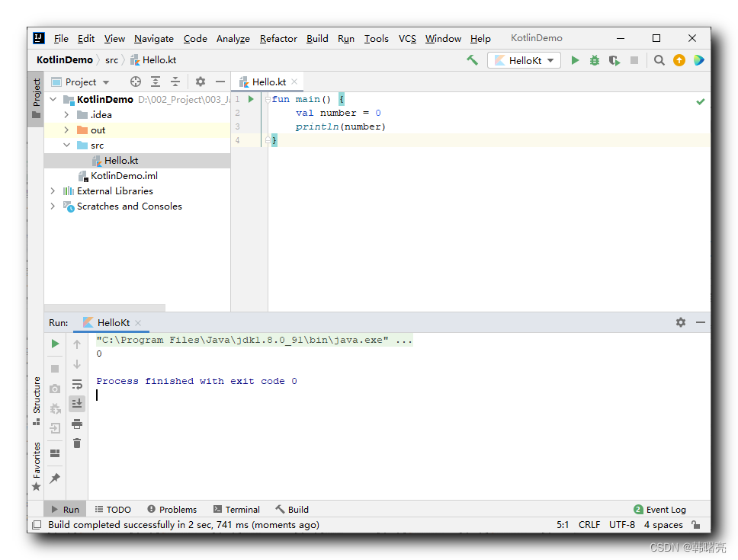Open the Build tool window

(292, 510)
